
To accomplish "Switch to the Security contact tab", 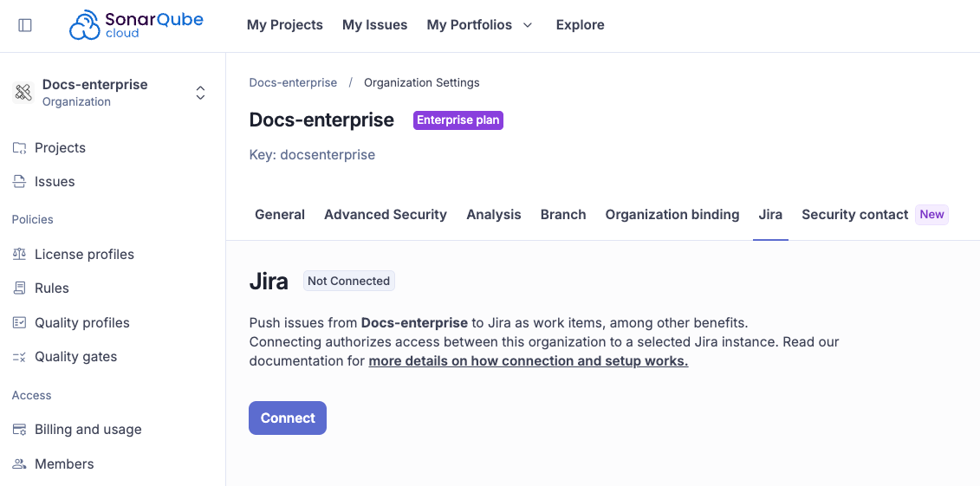I will pyautogui.click(x=855, y=215).
